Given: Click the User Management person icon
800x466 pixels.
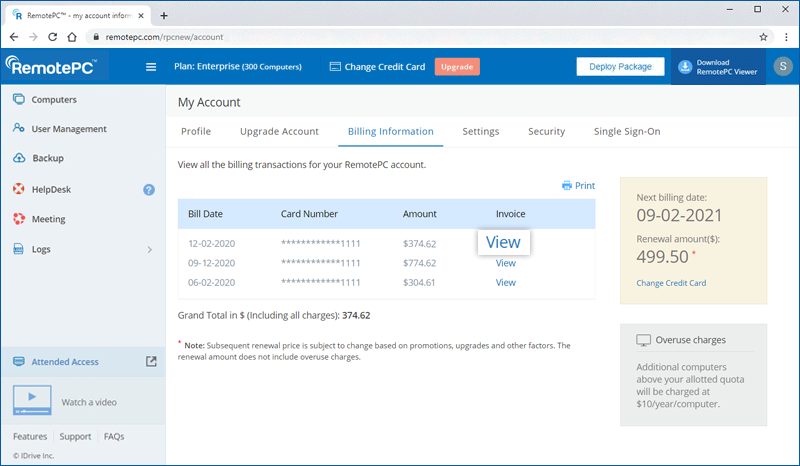Looking at the screenshot, I should point(19,128).
